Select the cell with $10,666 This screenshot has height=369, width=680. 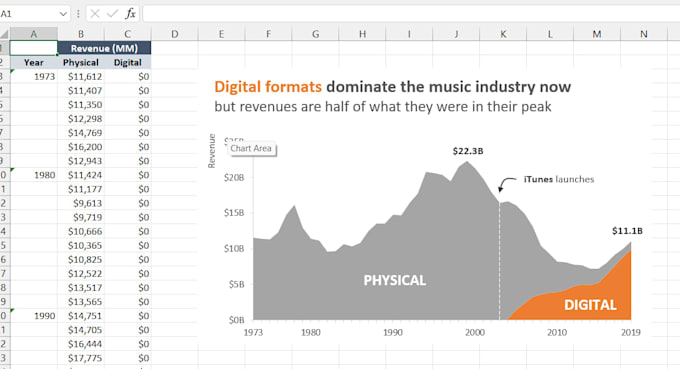(81, 232)
